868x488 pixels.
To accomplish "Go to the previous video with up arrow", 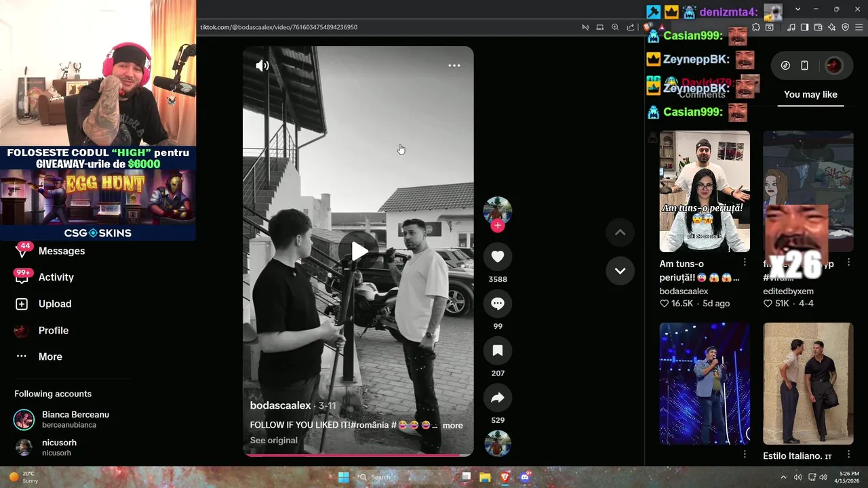I will coord(620,232).
